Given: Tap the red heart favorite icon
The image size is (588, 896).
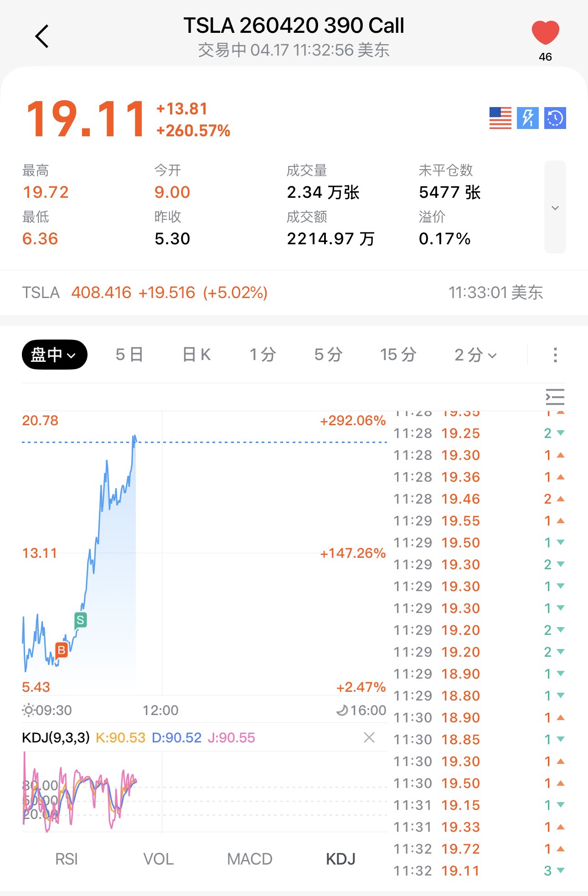Looking at the screenshot, I should (x=545, y=33).
